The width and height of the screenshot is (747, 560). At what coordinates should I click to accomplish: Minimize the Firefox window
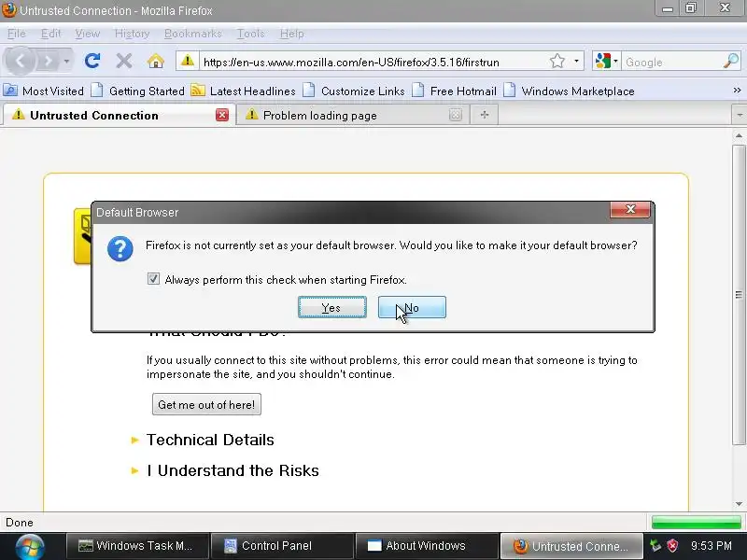tap(668, 8)
